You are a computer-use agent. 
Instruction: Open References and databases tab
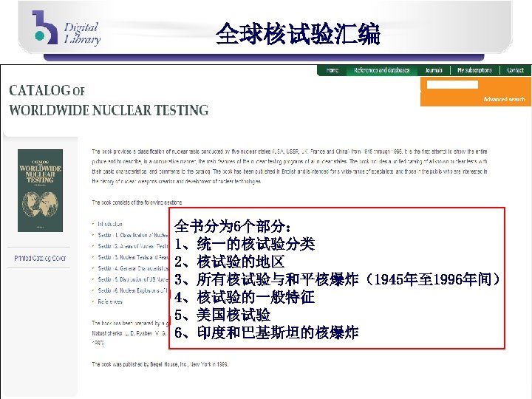[381, 70]
